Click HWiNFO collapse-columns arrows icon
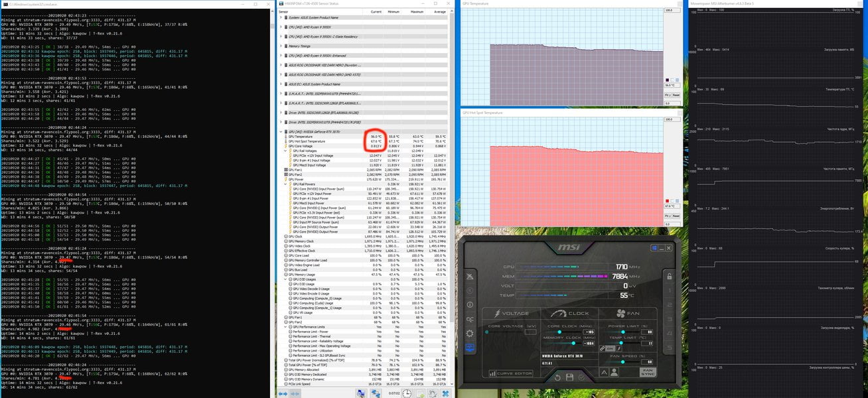This screenshot has height=398, width=868. point(295,394)
